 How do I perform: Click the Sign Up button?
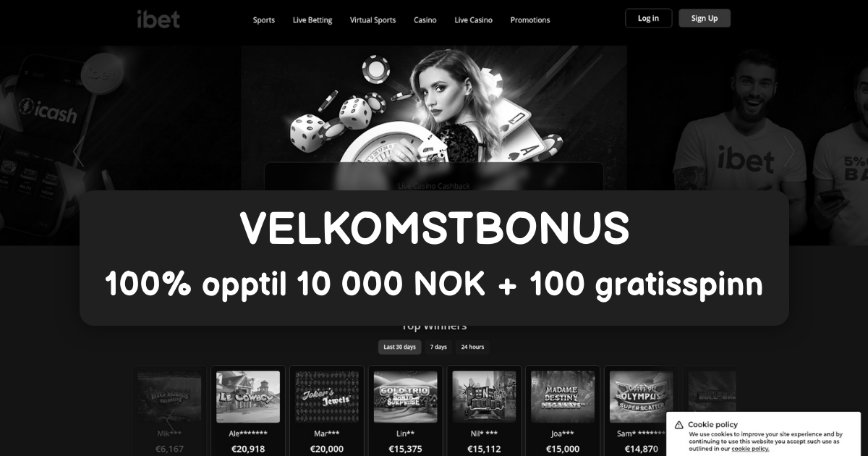point(705,18)
